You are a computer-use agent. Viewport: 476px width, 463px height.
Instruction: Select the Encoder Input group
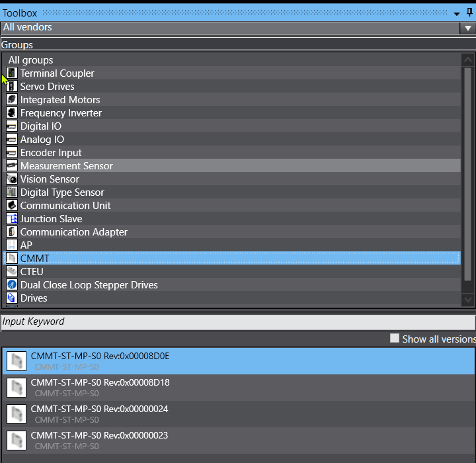click(232, 153)
